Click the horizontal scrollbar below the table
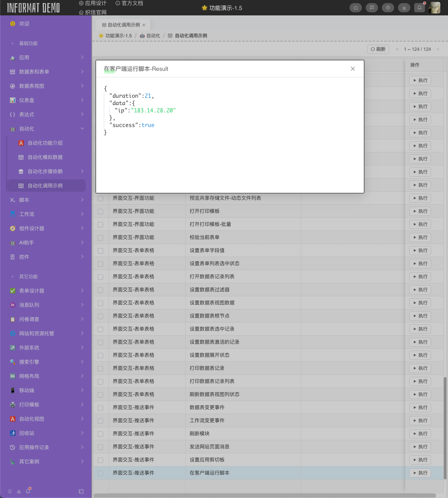Screen dimensions: 448x498 (x=265, y=495)
